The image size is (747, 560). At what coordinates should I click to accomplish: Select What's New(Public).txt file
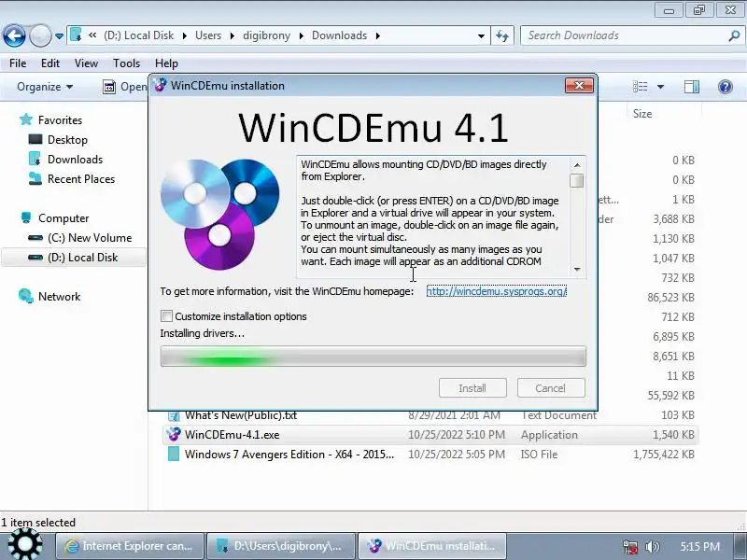[x=241, y=415]
